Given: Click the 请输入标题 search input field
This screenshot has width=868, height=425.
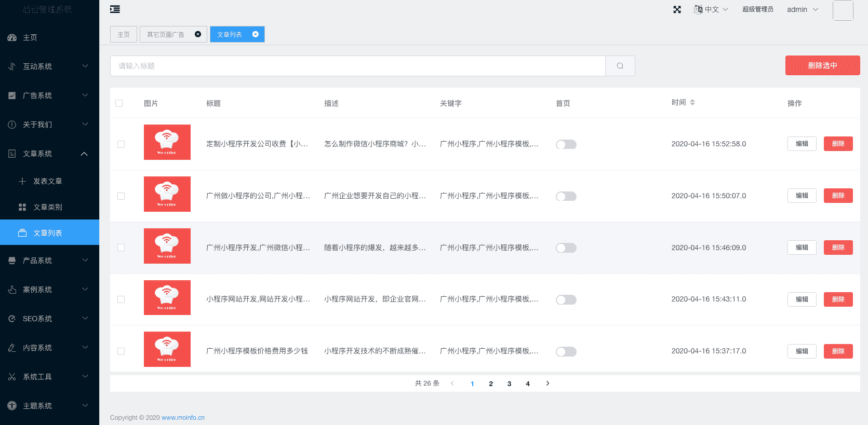Looking at the screenshot, I should [x=357, y=66].
